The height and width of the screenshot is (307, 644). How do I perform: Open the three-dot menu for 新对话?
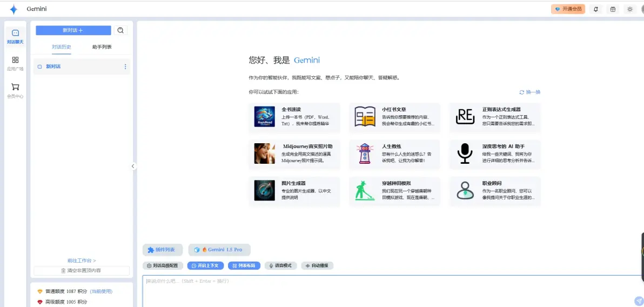[x=125, y=66]
